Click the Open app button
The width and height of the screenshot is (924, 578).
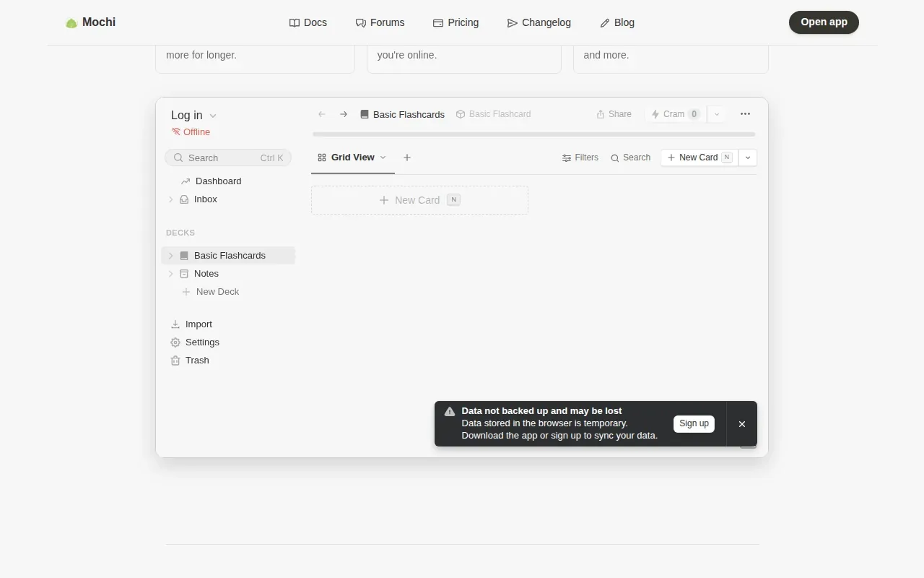pyautogui.click(x=824, y=22)
